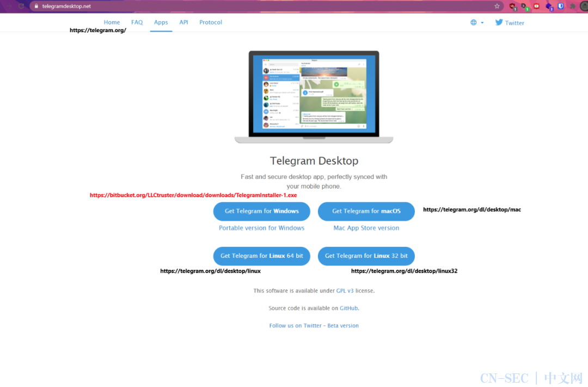
Task: Click Get Telegram for Linux 32 bit
Action: [366, 256]
